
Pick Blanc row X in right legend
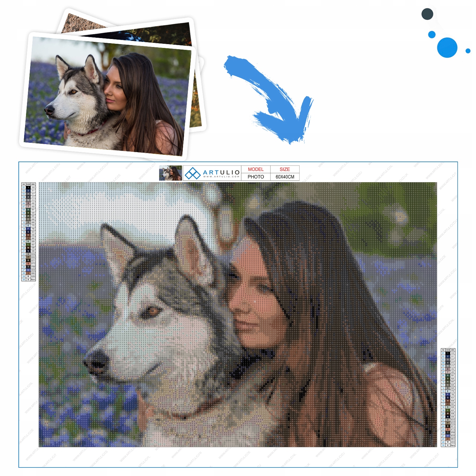pos(448,445)
